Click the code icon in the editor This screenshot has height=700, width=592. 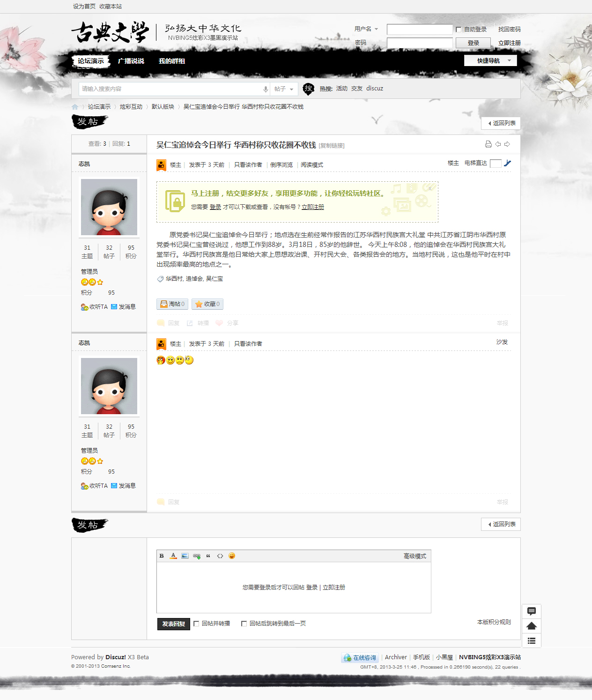click(x=220, y=556)
